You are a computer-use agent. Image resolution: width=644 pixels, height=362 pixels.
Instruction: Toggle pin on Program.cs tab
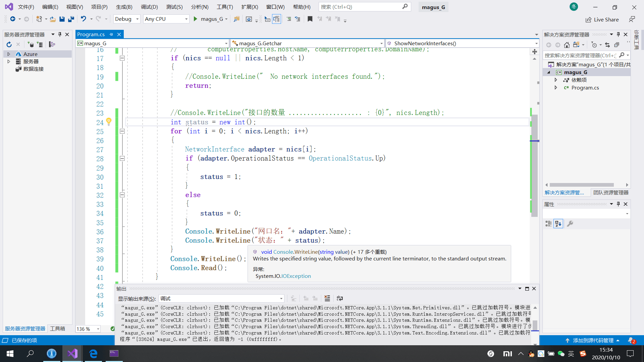pyautogui.click(x=111, y=34)
